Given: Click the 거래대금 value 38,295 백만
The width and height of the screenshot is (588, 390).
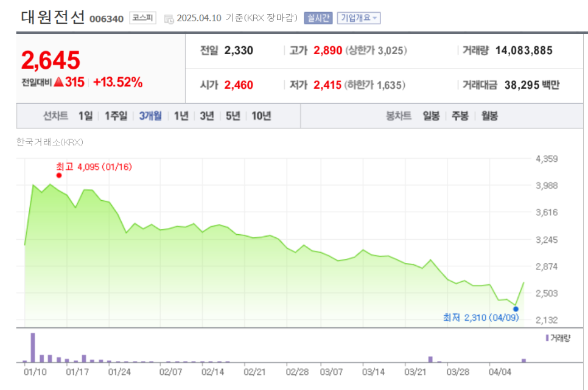Looking at the screenshot, I should coord(532,85).
